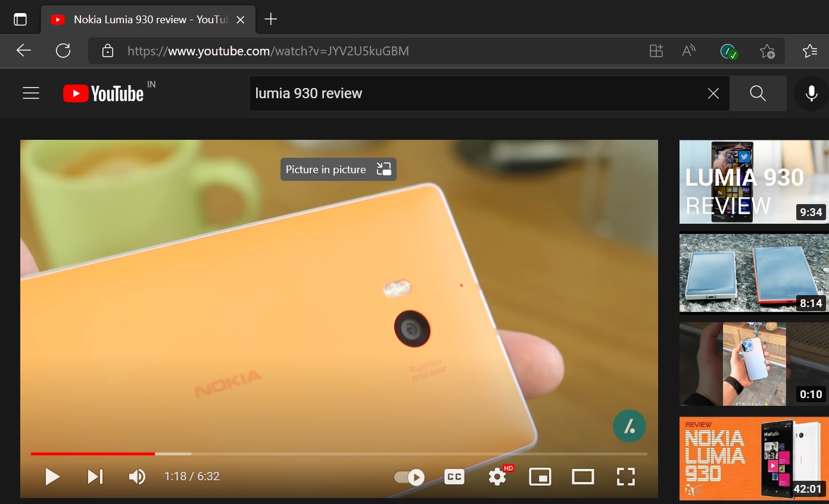The width and height of the screenshot is (829, 504).
Task: Click the teal channel watermark in the video
Action: pyautogui.click(x=629, y=426)
